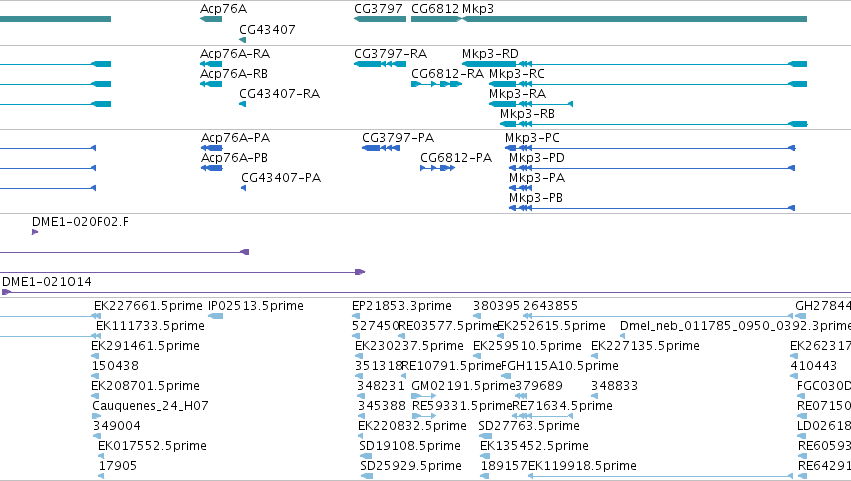Viewport: 851px width, 481px height.
Task: Click the long Mkp3 gene bar
Action: pos(634,19)
